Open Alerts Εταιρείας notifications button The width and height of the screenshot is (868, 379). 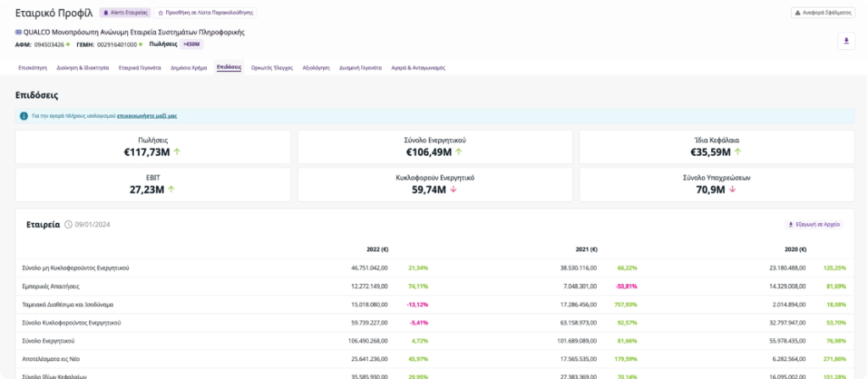tap(125, 13)
